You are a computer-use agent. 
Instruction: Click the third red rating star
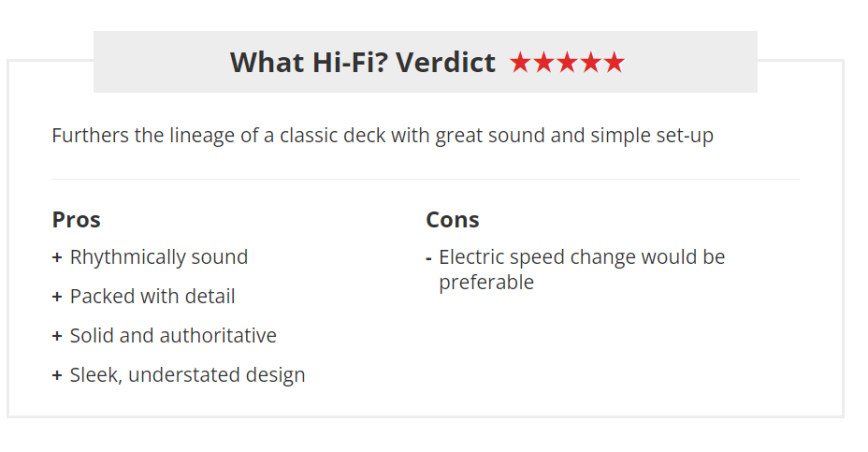(x=567, y=62)
